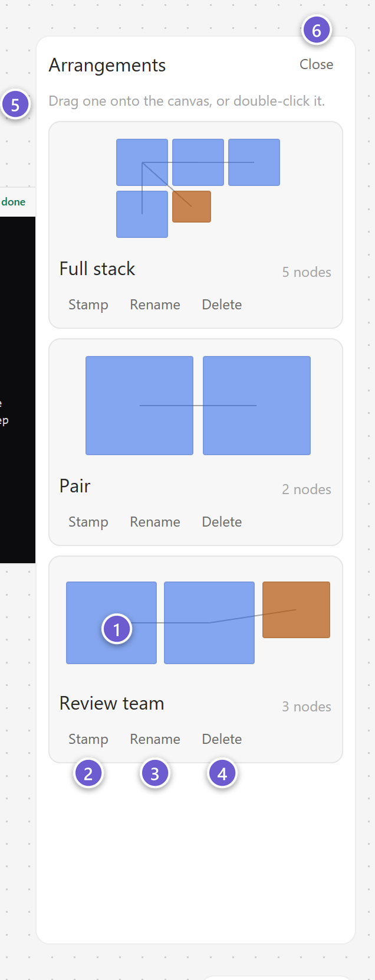The height and width of the screenshot is (980, 375).
Task: Click the "Drag one onto the canvas" hint
Action: pyautogui.click(x=186, y=101)
